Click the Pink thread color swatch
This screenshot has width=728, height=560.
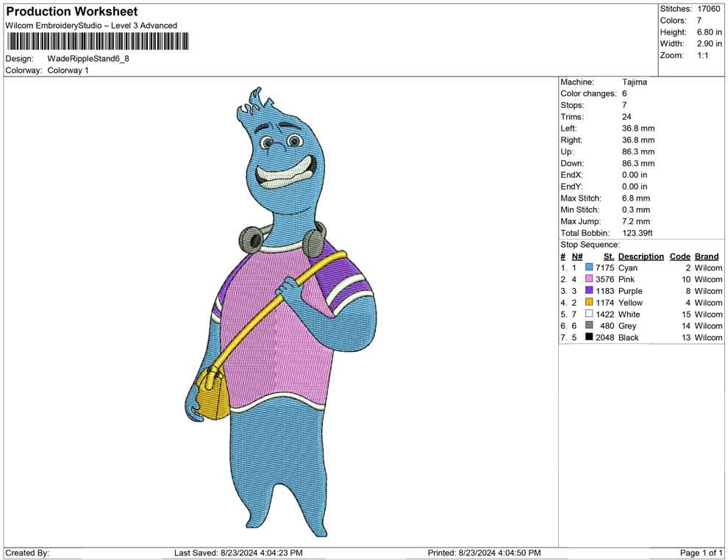click(x=589, y=279)
